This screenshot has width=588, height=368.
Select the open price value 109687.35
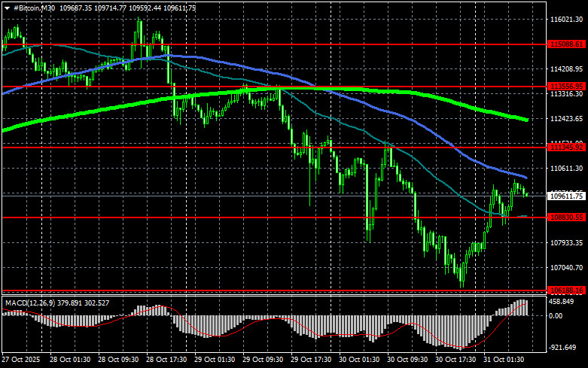pos(76,8)
